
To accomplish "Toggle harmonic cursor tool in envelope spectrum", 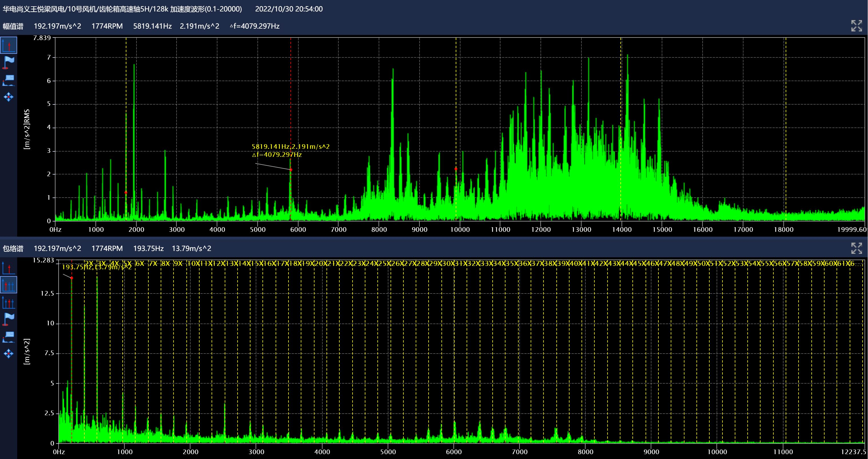I will (8, 285).
